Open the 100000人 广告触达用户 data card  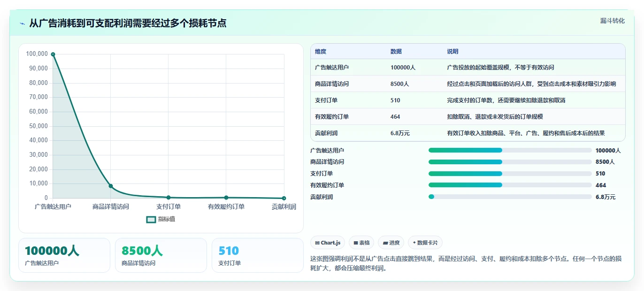click(64, 255)
